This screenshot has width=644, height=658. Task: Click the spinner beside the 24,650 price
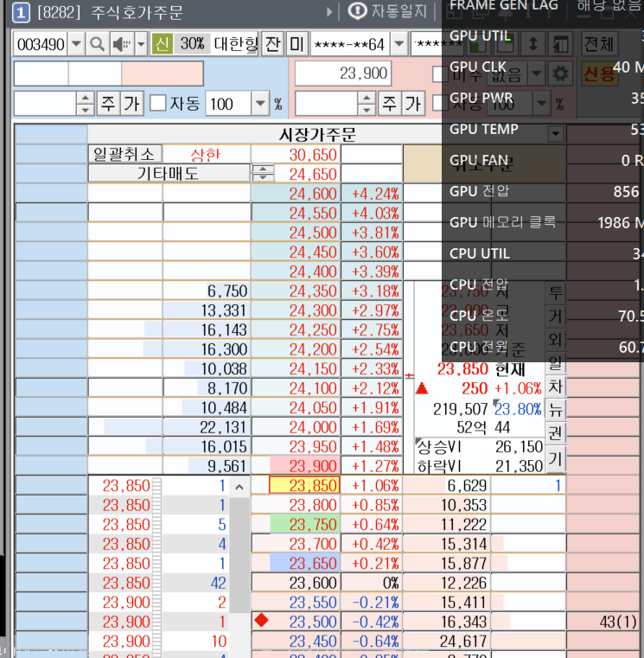click(259, 173)
